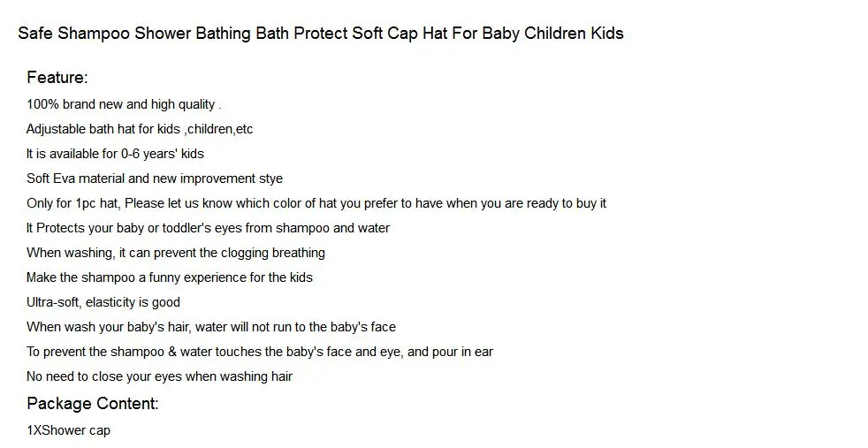
Task: Click the 'Feature:' section heading
Action: coord(57,78)
